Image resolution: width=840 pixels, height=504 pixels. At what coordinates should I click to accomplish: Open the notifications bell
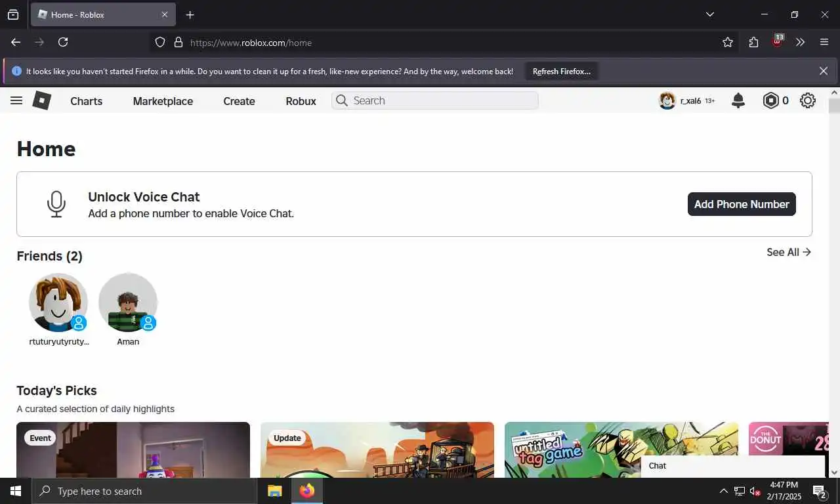click(738, 100)
